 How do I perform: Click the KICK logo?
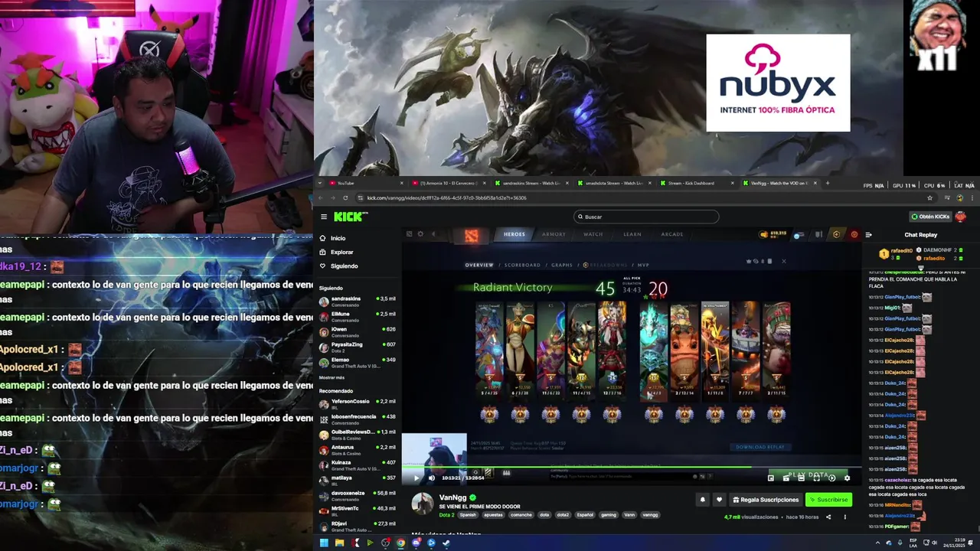tap(351, 217)
